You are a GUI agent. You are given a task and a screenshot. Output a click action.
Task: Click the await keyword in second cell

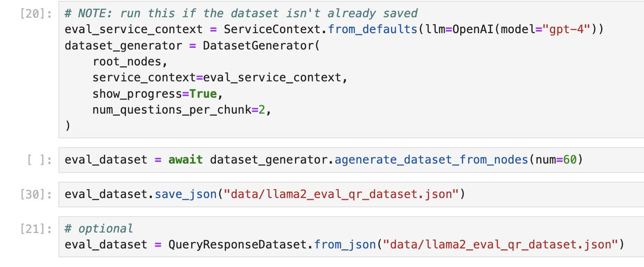point(186,160)
